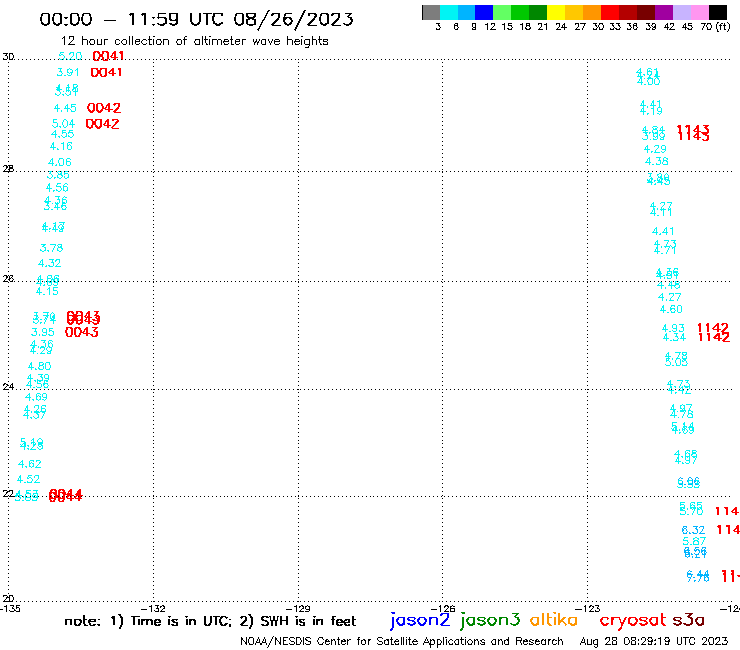740x650 pixels.
Task: Click the title date '08/26/2023'
Action: 293,19
